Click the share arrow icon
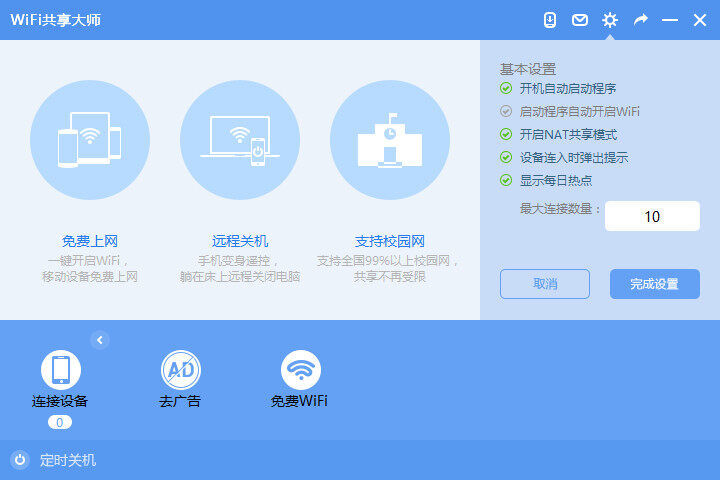The width and height of the screenshot is (720, 480). tap(641, 20)
